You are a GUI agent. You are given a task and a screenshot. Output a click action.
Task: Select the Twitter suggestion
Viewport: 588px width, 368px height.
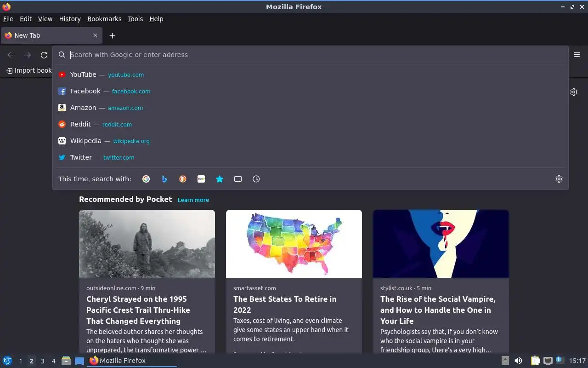(311, 157)
